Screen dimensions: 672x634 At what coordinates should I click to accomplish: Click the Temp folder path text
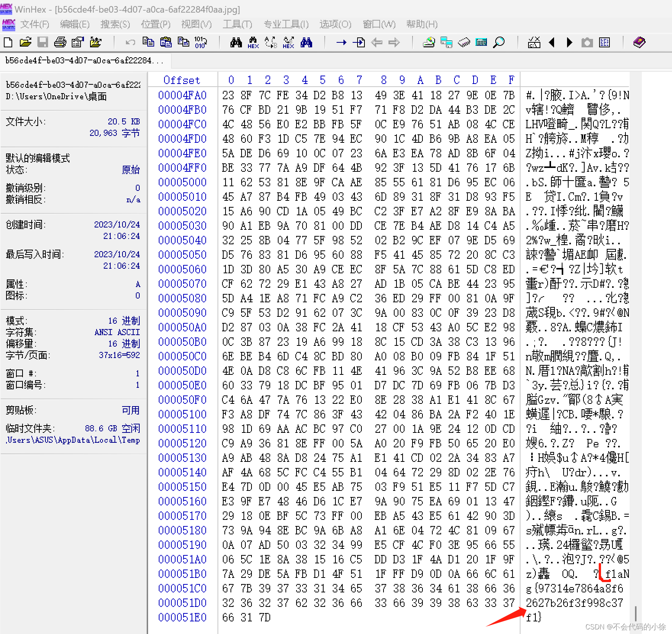[x=73, y=440]
